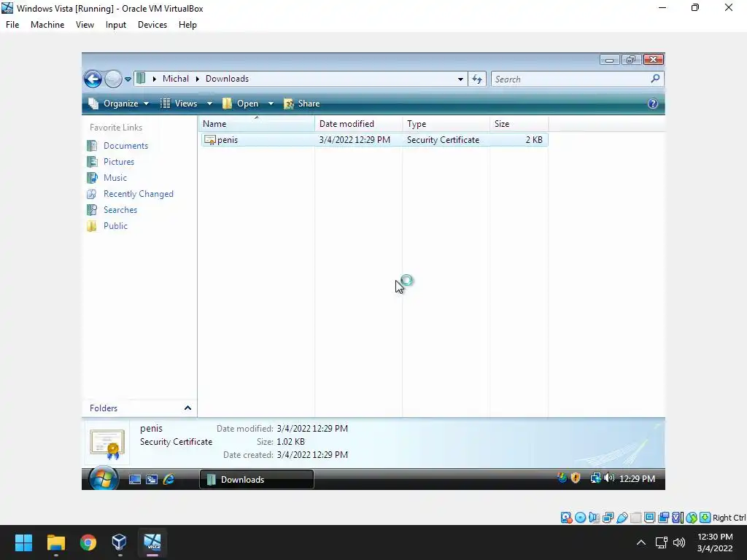Click the Refresh button beside address bar

point(477,79)
